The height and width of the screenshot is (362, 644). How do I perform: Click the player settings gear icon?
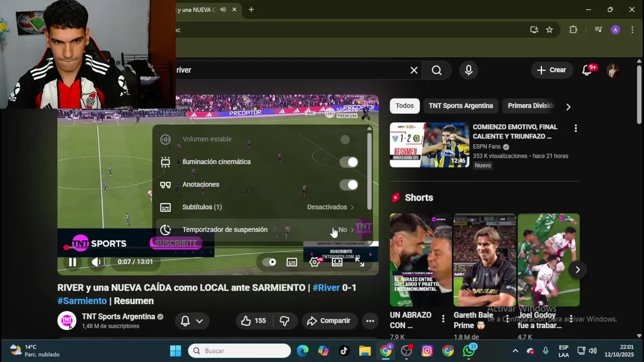[x=314, y=262]
